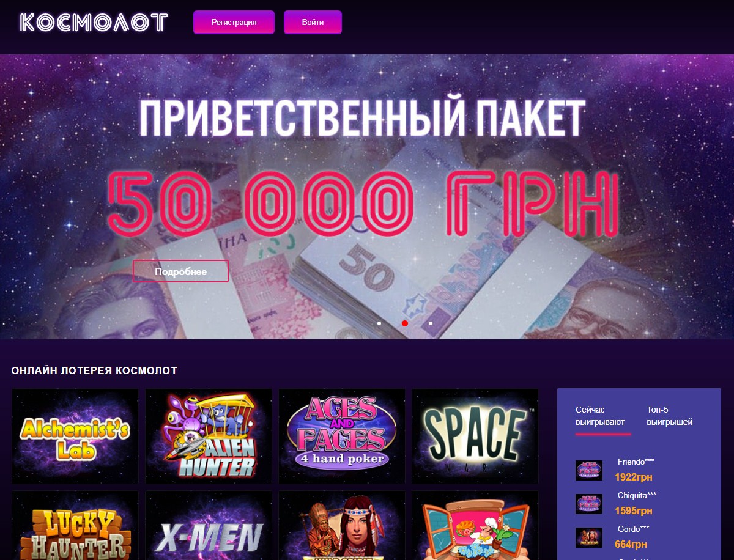Open the Lucky Haunter game
The width and height of the screenshot is (734, 560).
point(75,526)
